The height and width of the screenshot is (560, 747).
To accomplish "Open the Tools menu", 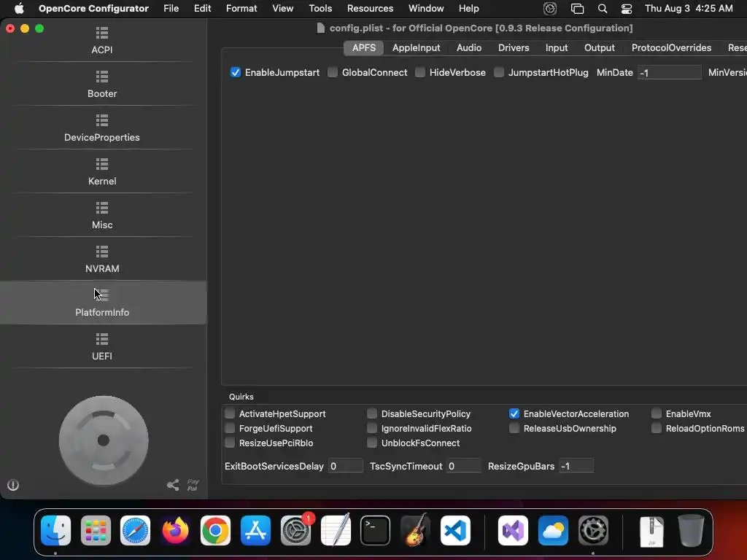I will [x=320, y=9].
